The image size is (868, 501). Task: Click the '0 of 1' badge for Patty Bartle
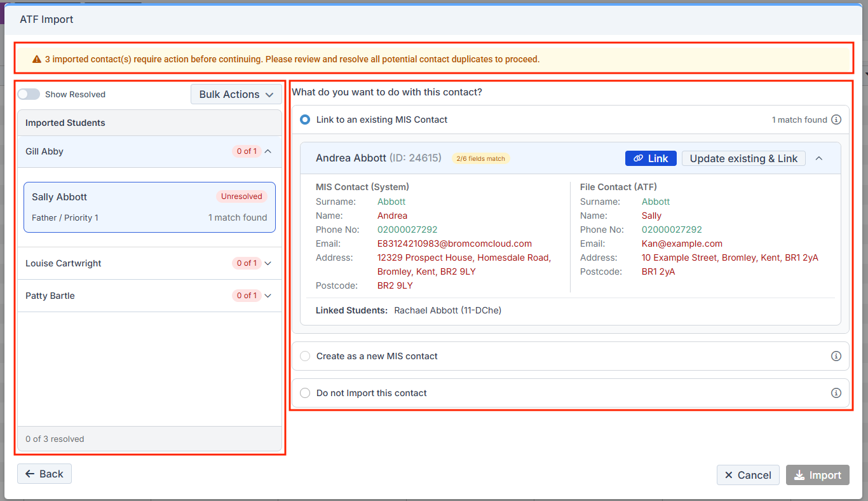[247, 296]
